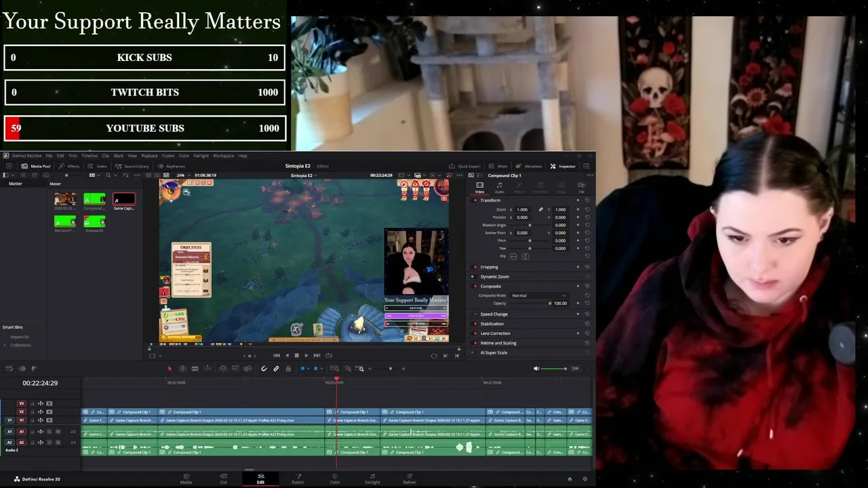868x488 pixels.
Task: Open the Timeline menu
Action: point(90,156)
